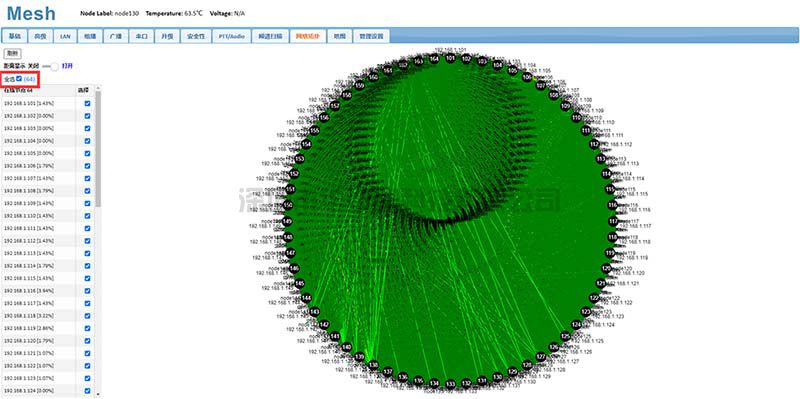
Task: Click the node list vertical scrollbar
Action: 98,148
